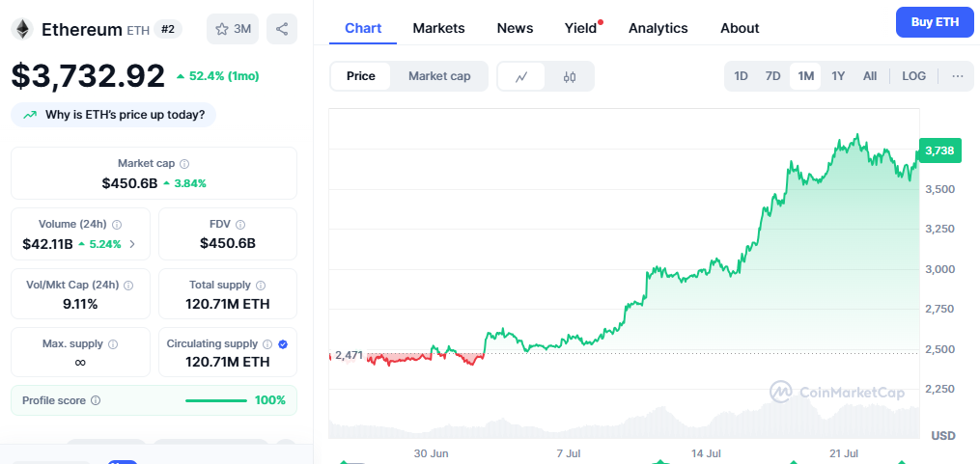Screen dimensions: 980x464
Task: Show info icon beside FDV
Action: pos(240,224)
